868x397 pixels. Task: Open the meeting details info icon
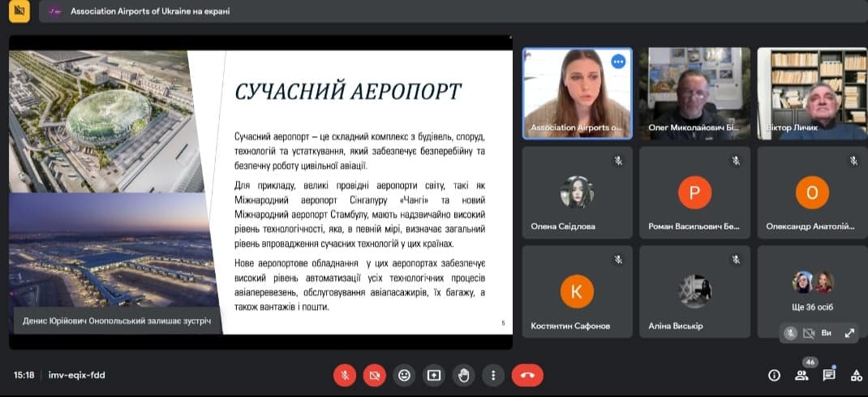(774, 375)
